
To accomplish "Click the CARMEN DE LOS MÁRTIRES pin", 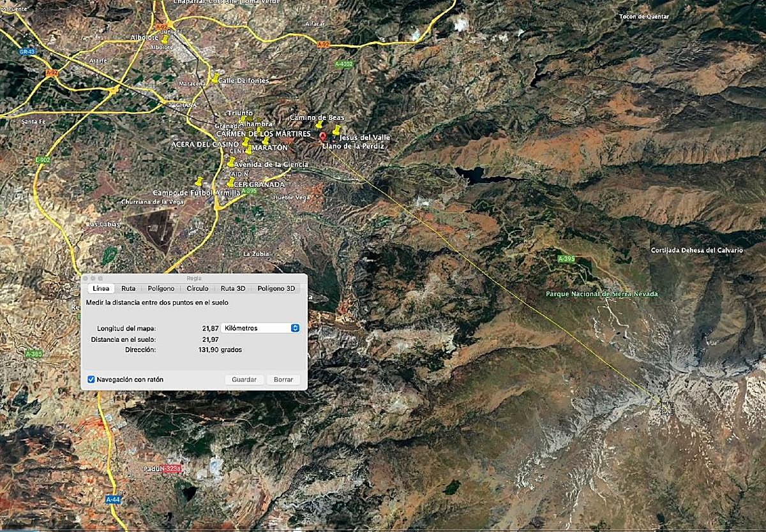I will 245,142.
